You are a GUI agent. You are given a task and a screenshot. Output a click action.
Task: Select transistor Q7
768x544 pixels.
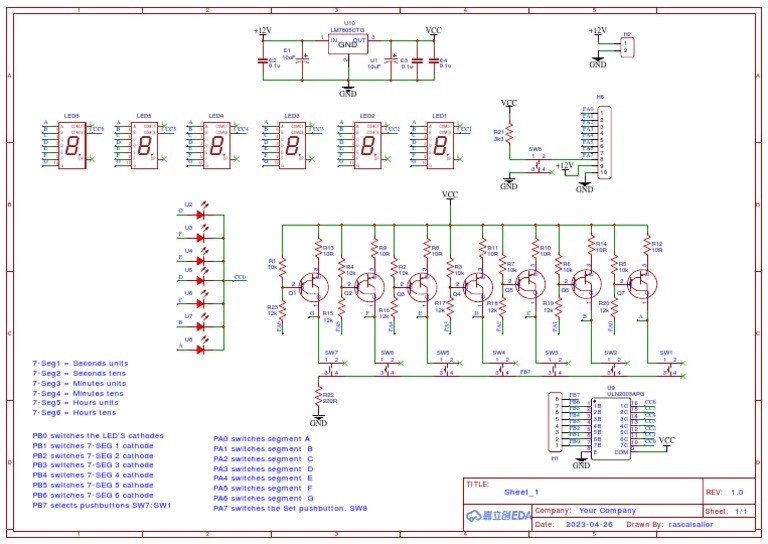pos(642,283)
